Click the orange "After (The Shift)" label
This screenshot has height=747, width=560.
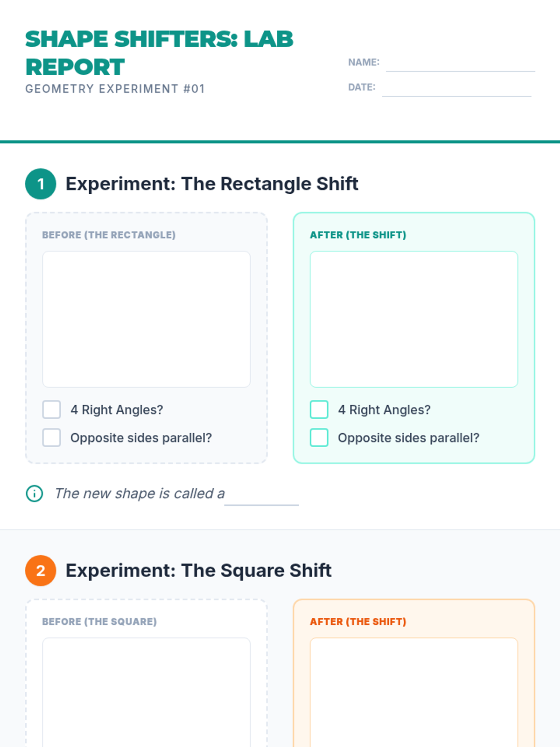coord(358,622)
